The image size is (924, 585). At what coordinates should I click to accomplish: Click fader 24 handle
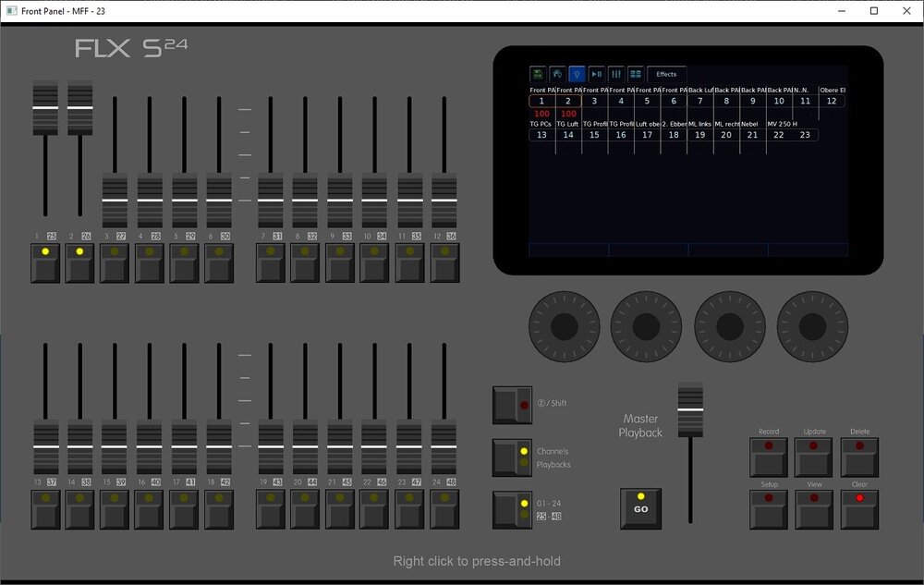point(444,446)
